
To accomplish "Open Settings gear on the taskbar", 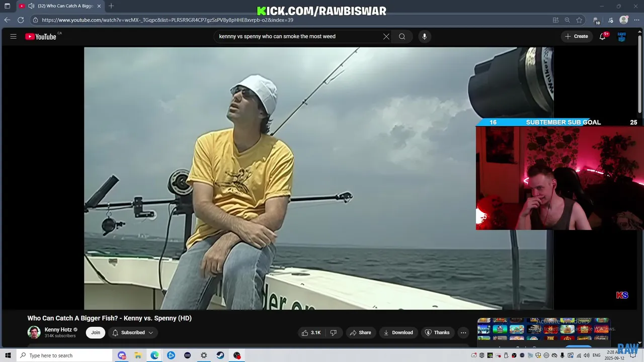I will point(204,355).
